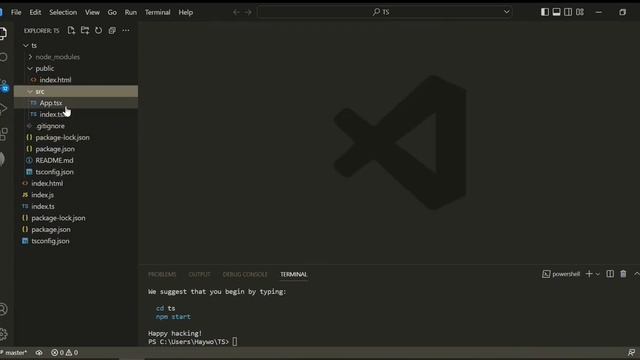This screenshot has width=640, height=360.
Task: Open the Help menu
Action: pos(185,12)
